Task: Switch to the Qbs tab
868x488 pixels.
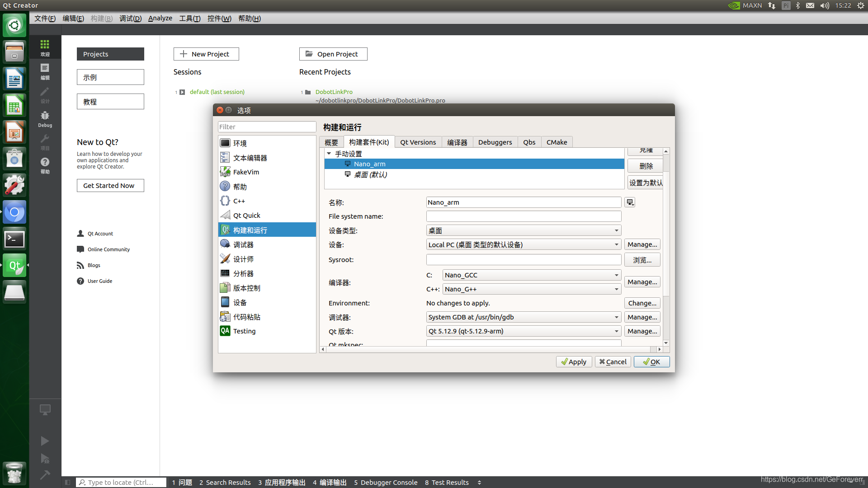Action: pyautogui.click(x=529, y=142)
